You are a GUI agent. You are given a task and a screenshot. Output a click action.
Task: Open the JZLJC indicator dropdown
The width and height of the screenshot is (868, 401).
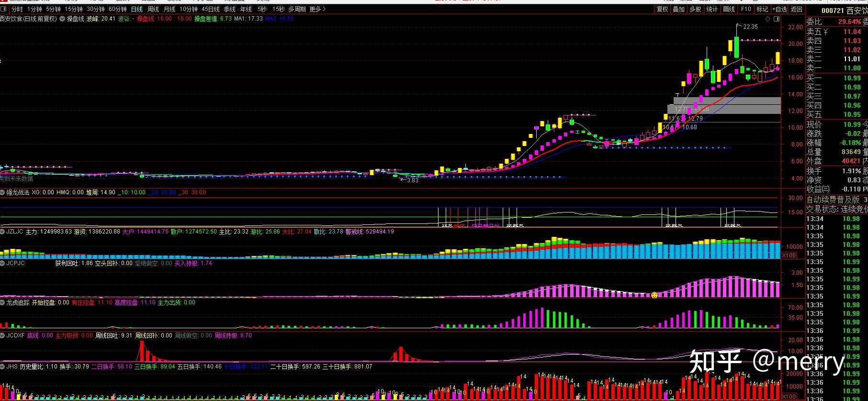coord(3,232)
